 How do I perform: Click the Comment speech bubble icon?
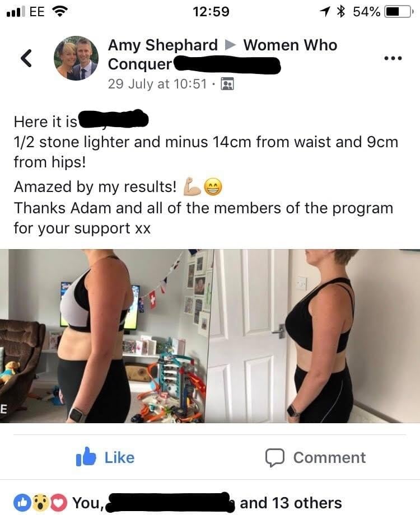(x=275, y=457)
